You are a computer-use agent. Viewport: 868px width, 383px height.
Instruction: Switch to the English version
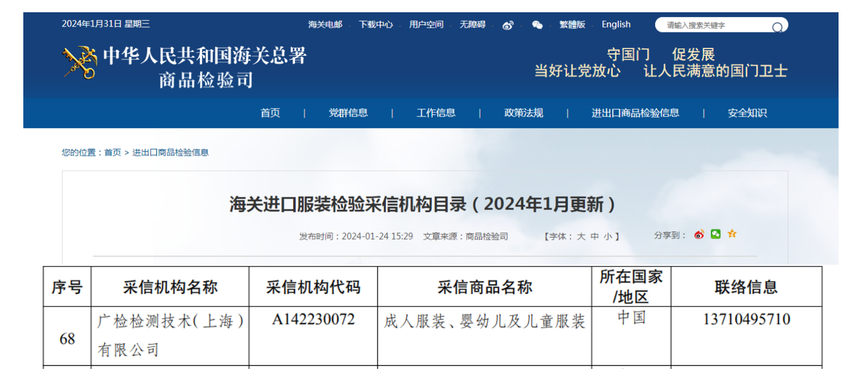(616, 25)
